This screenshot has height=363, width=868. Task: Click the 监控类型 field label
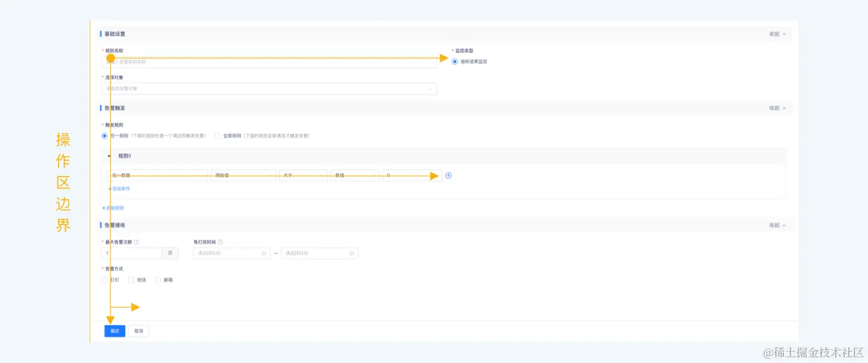[464, 50]
